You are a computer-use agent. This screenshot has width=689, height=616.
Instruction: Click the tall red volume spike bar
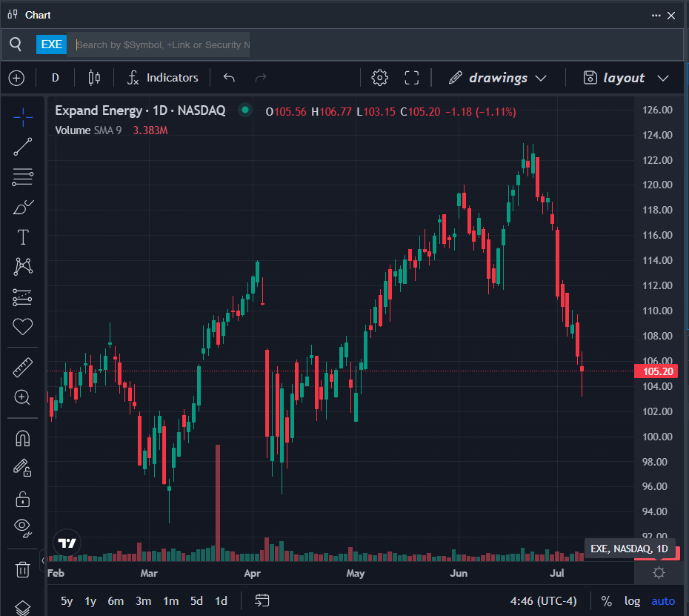tap(218, 503)
